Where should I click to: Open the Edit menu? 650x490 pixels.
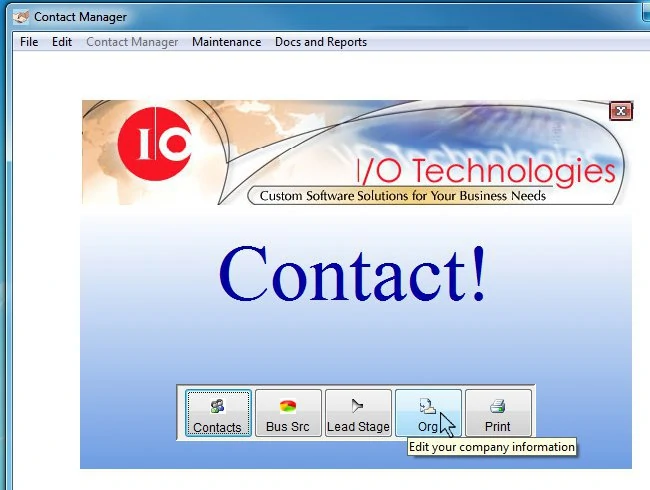(62, 42)
